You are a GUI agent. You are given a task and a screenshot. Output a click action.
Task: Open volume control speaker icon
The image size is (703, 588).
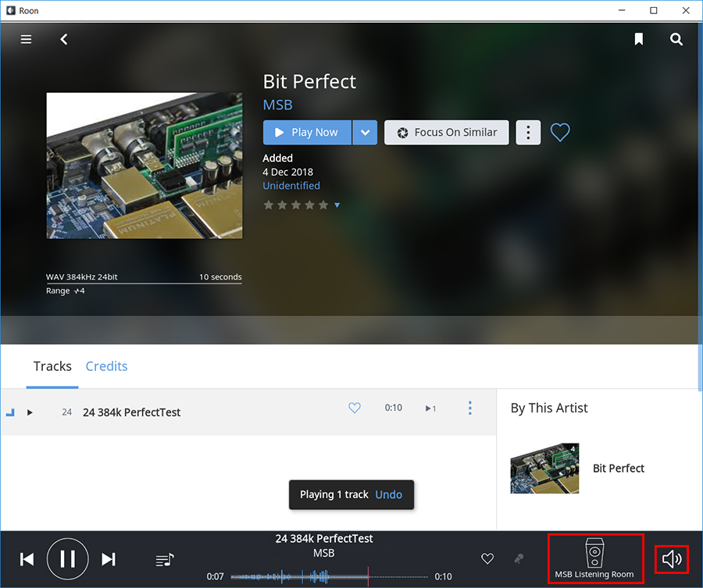click(671, 558)
